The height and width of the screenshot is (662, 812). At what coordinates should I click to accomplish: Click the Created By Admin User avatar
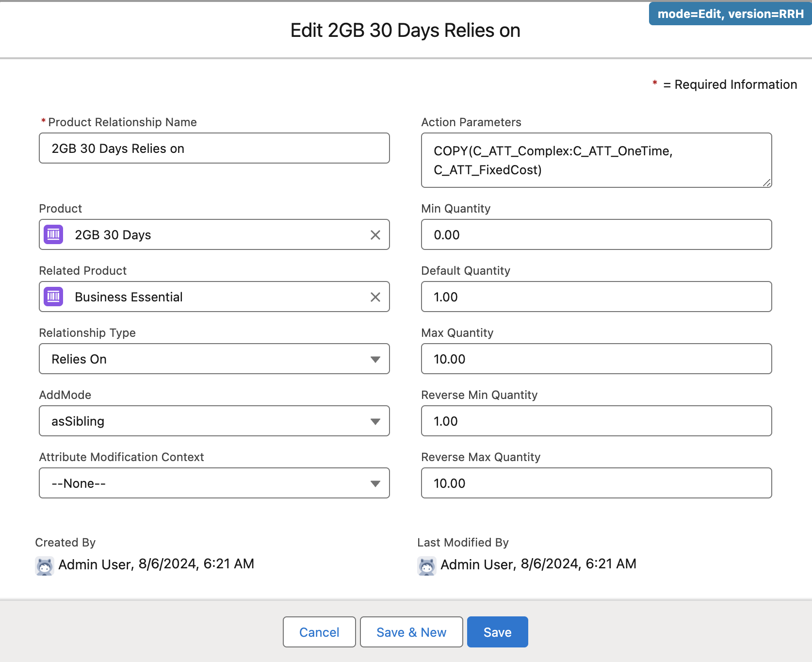point(45,566)
